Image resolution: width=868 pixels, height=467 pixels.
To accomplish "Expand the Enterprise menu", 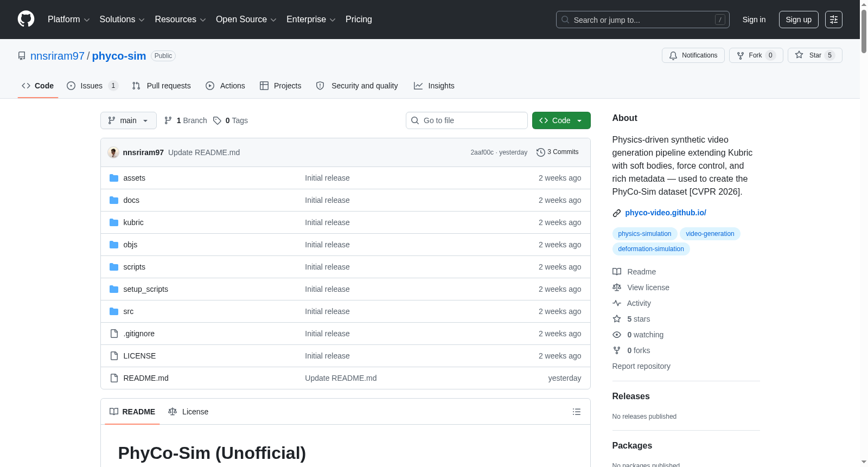I will 311,20.
